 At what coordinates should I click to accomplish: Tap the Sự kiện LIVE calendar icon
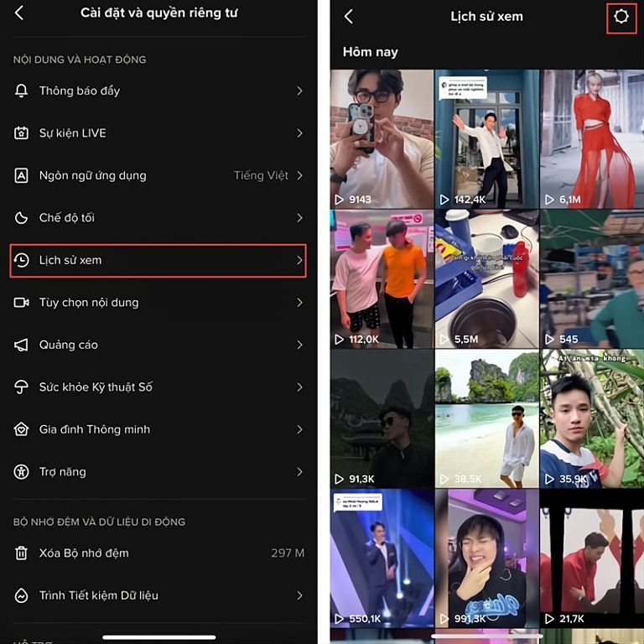point(22,133)
